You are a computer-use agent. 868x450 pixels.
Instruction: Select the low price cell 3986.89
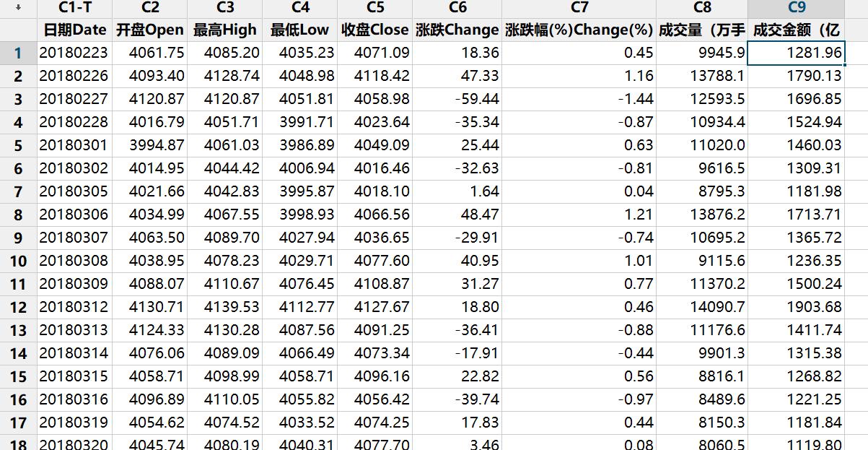[307, 145]
